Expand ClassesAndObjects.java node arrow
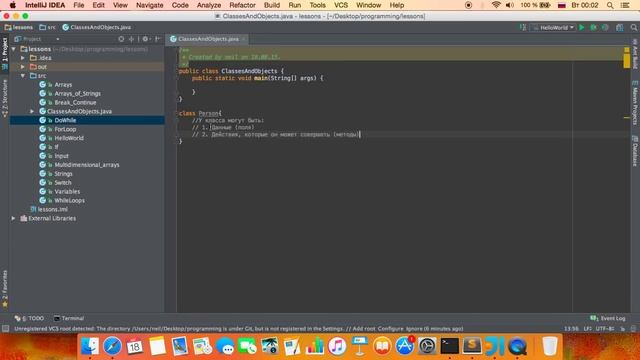The image size is (640, 360). 32,111
